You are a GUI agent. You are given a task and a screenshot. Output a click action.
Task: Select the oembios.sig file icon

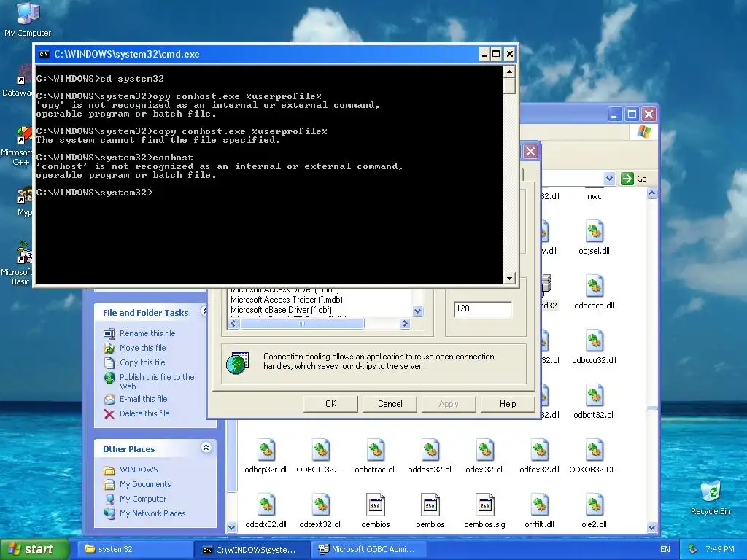484,505
